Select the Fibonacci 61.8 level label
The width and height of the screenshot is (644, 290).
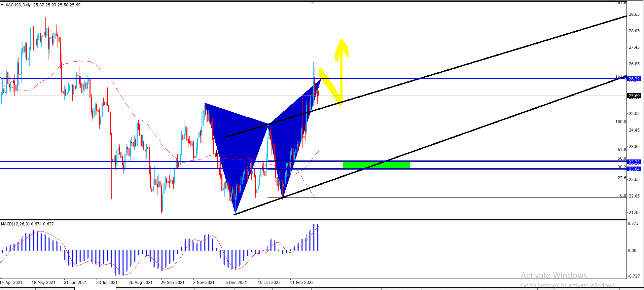[x=622, y=150]
